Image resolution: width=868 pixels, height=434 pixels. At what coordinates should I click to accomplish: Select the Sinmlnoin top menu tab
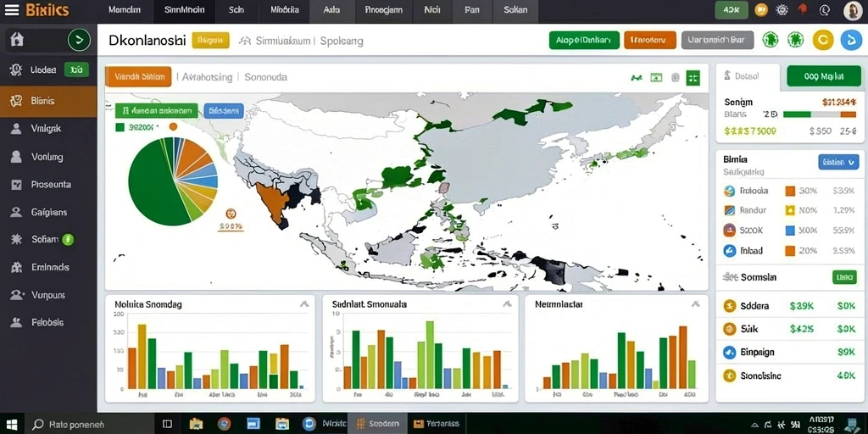click(x=184, y=10)
